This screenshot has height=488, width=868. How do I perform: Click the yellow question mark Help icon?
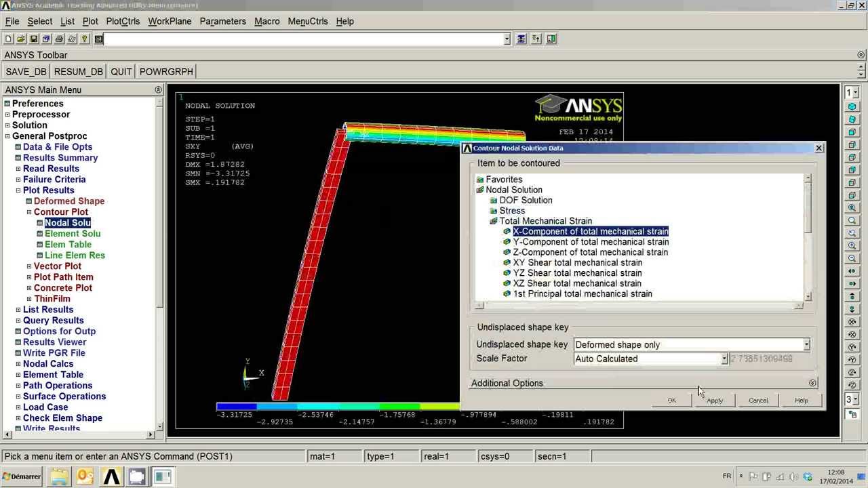(85, 39)
